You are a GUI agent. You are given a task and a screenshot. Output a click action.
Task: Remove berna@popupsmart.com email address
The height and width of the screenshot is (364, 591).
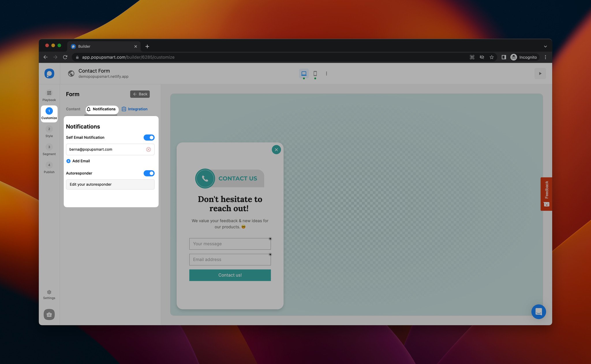click(x=148, y=149)
